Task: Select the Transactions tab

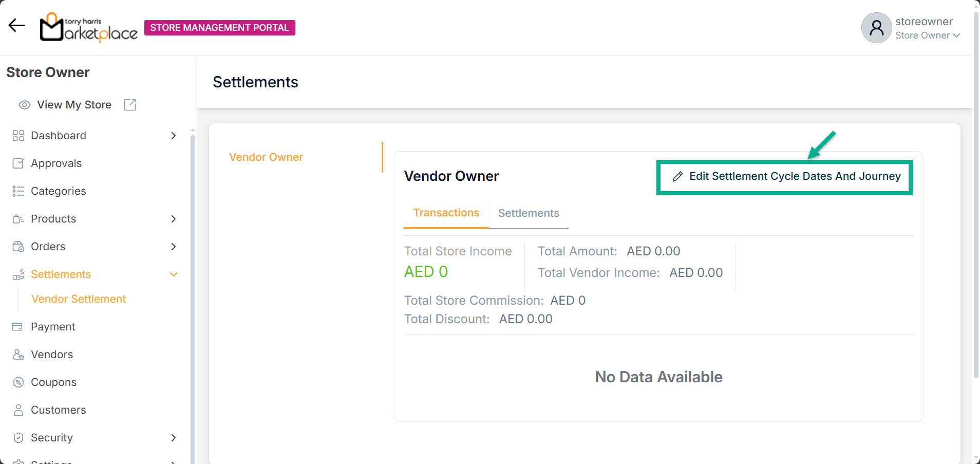Action: click(x=446, y=213)
